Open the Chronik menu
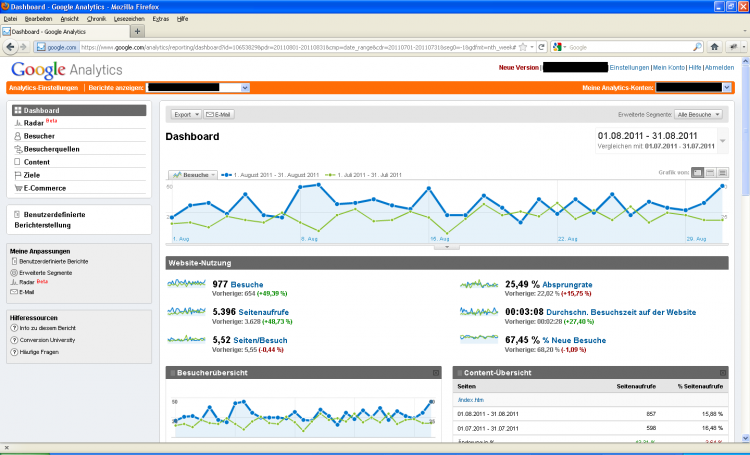The height and width of the screenshot is (455, 750). (97, 18)
